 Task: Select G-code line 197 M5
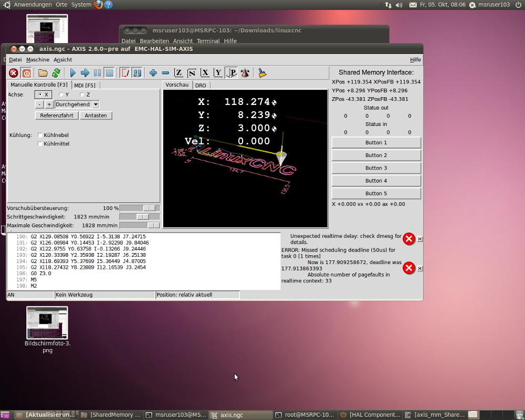pos(143,280)
